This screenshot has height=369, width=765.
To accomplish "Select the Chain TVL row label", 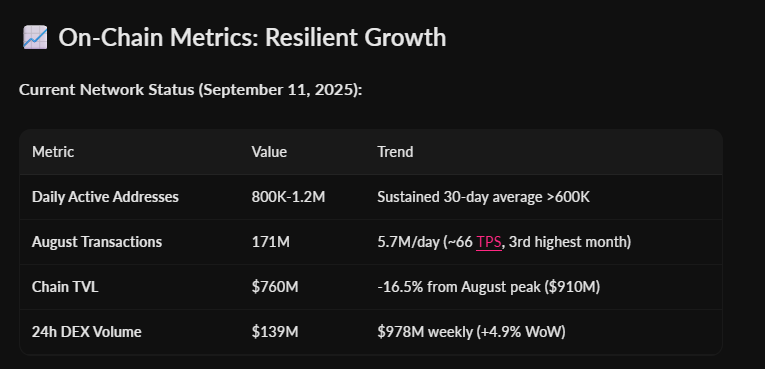I will 65,287.
